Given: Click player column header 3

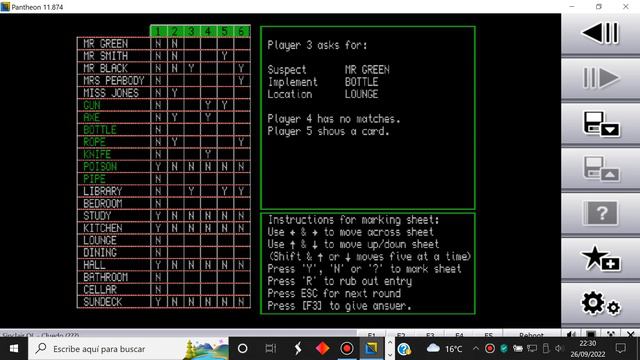Looking at the screenshot, I should pyautogui.click(x=191, y=31).
